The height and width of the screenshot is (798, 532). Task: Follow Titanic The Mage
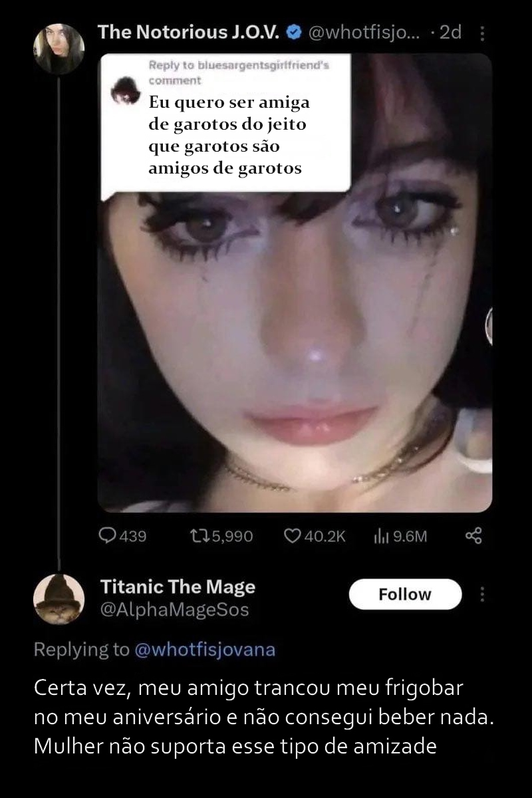tap(405, 594)
